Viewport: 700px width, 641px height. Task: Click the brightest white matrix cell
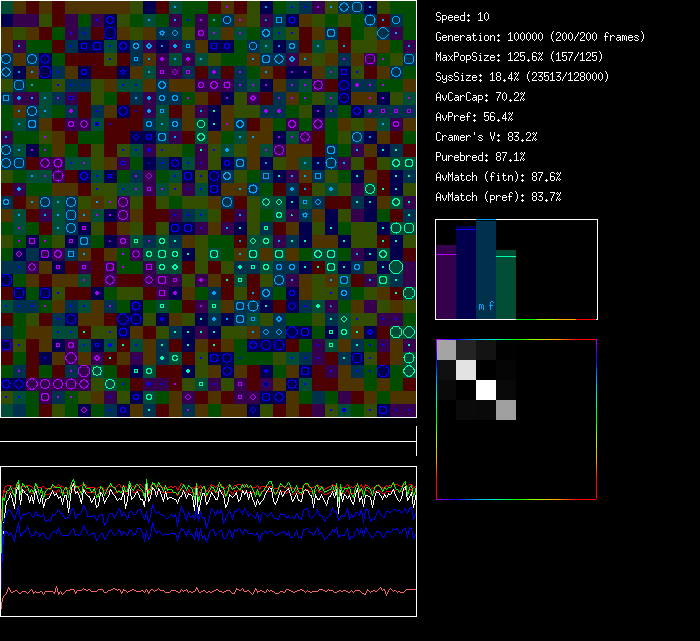(486, 389)
